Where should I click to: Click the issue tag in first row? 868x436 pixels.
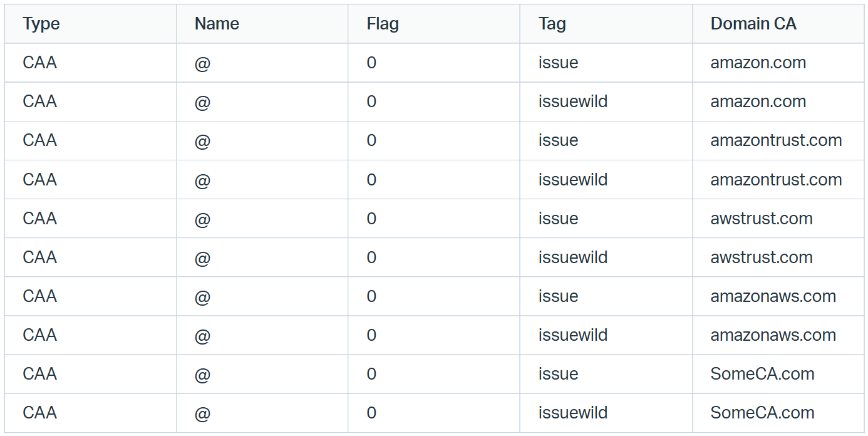559,63
